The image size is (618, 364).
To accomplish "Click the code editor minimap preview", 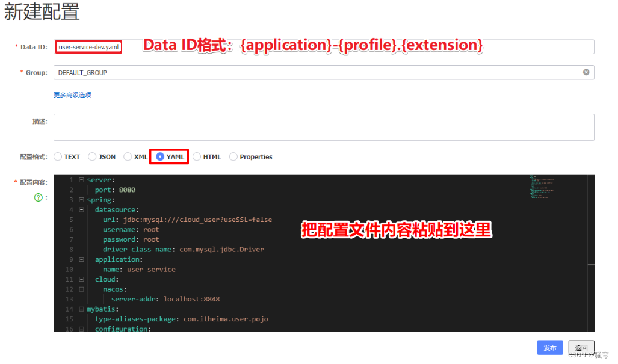I will tap(542, 187).
